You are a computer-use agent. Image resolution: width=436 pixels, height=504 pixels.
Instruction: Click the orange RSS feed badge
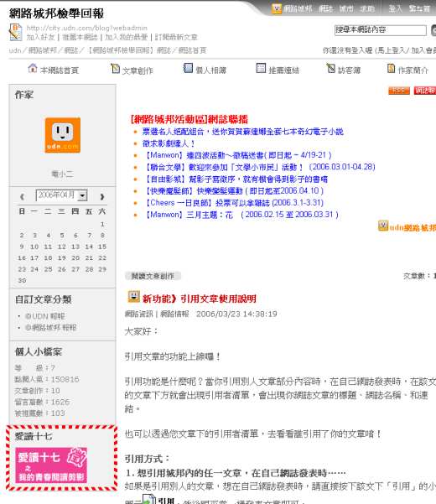399,91
